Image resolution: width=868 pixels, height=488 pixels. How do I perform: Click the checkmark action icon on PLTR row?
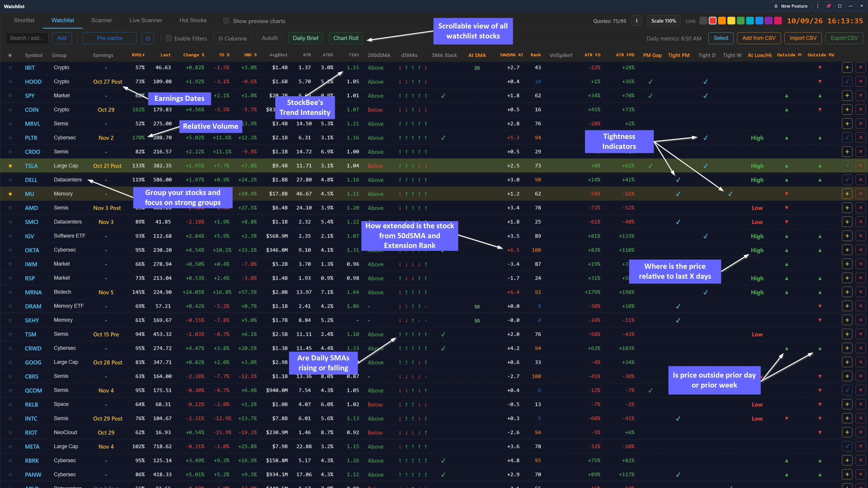point(847,138)
